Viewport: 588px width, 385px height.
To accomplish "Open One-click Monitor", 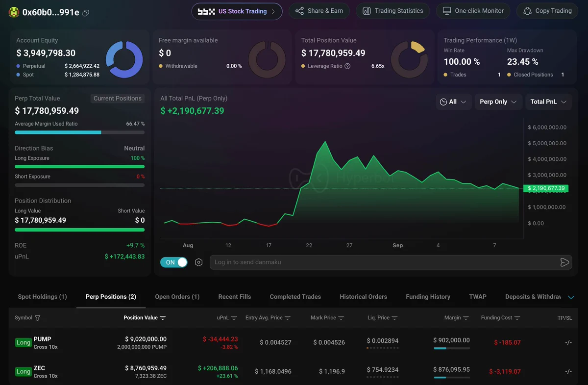I will tap(473, 11).
